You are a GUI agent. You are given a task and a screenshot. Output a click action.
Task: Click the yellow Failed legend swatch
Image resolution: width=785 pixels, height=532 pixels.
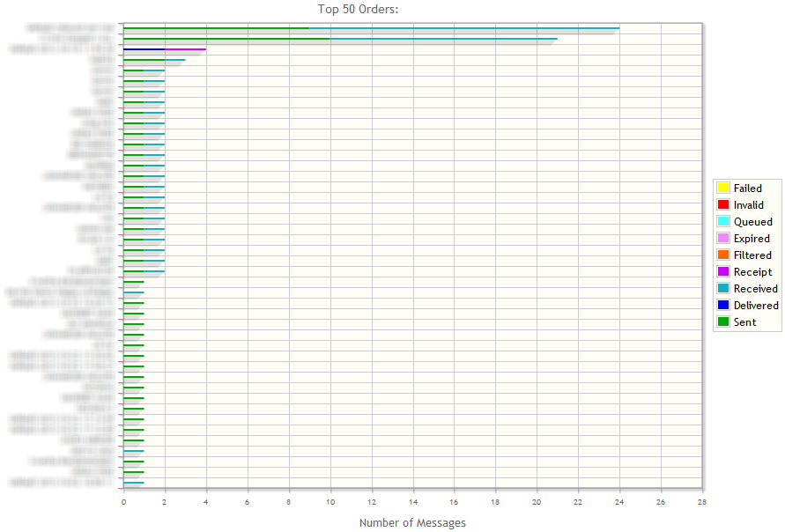point(723,188)
